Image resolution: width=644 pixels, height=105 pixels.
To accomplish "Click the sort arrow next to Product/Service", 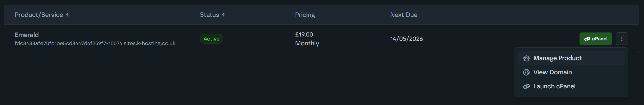I will tap(68, 15).
